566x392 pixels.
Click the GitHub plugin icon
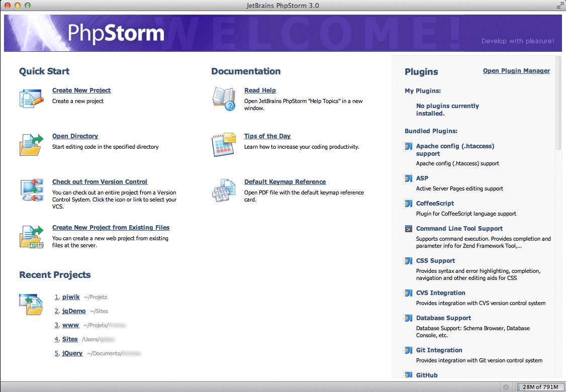[408, 375]
